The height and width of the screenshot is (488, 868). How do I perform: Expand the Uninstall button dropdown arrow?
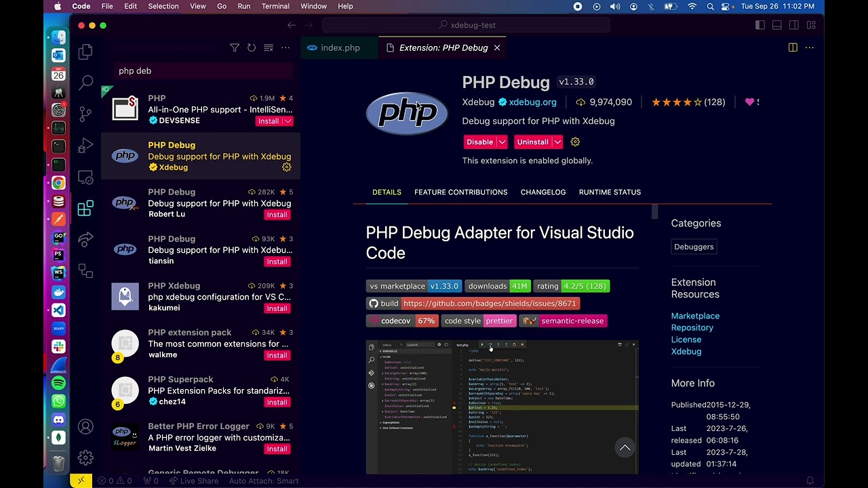(x=557, y=142)
